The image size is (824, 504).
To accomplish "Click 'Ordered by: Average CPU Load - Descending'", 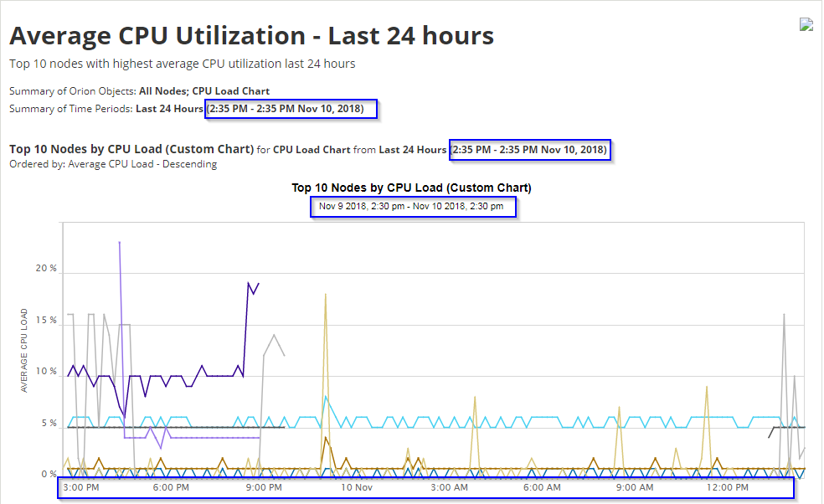I will tap(113, 164).
